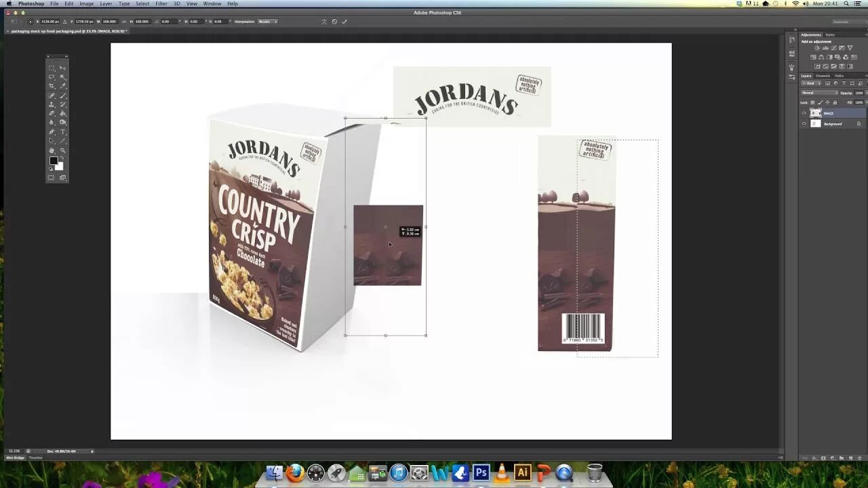Toggle visibility of IMAGE layer
Image resolution: width=868 pixels, height=488 pixels.
tap(804, 113)
